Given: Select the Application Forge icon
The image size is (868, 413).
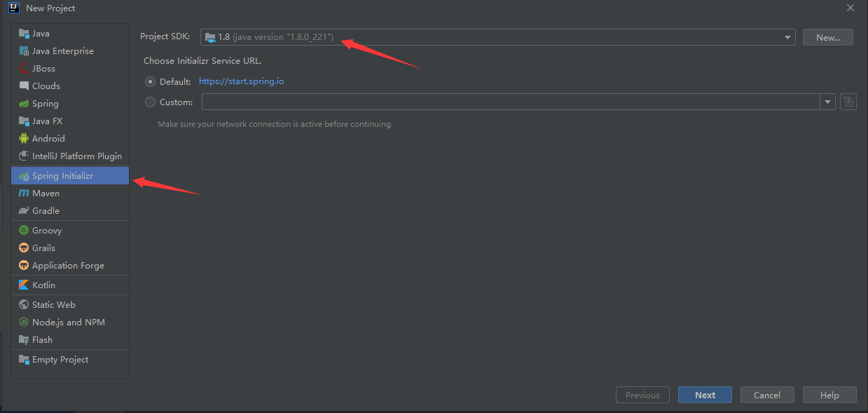Looking at the screenshot, I should point(24,266).
